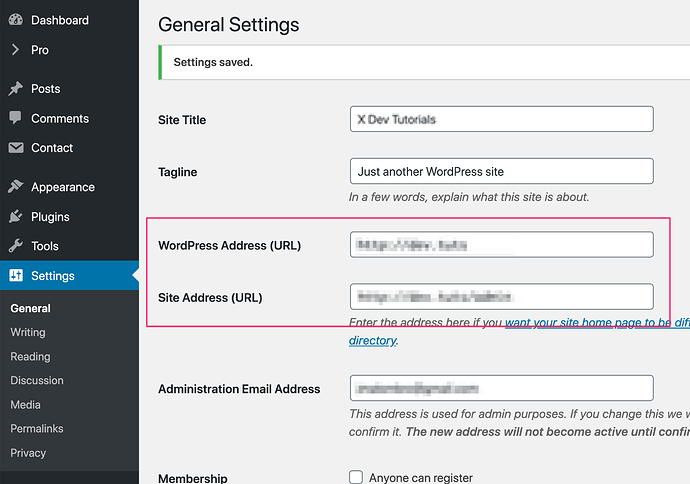Click the Tools wrench icon

point(16,246)
